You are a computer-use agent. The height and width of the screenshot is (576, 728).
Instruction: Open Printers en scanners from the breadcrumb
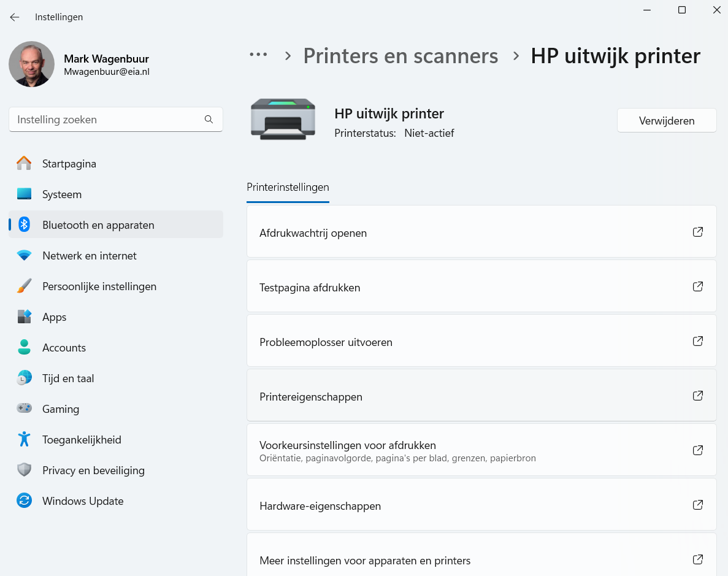[400, 56]
